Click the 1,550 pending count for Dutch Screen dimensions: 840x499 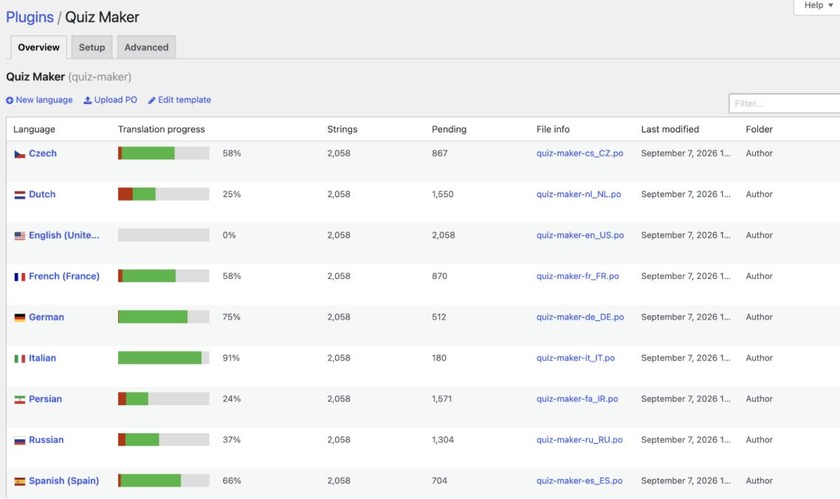click(442, 194)
